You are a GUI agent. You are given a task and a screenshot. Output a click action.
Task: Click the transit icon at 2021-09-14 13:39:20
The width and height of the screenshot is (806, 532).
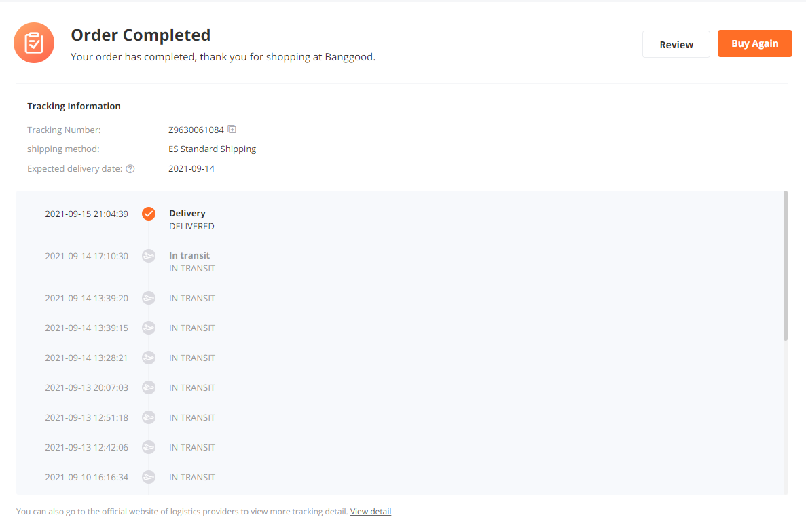(x=149, y=298)
